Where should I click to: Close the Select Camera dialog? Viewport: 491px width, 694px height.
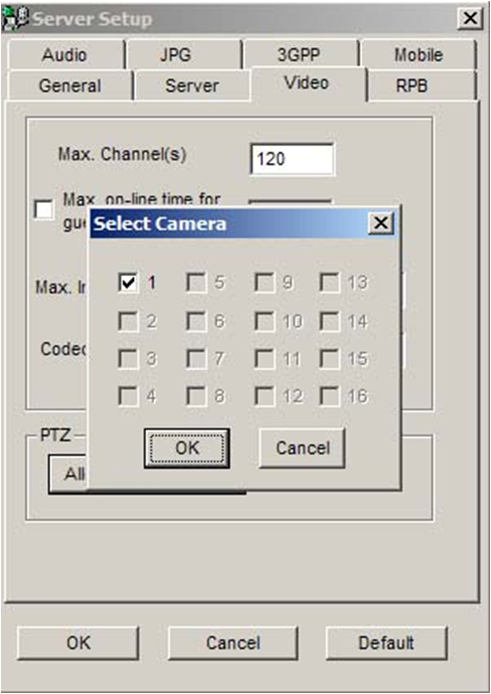[381, 223]
